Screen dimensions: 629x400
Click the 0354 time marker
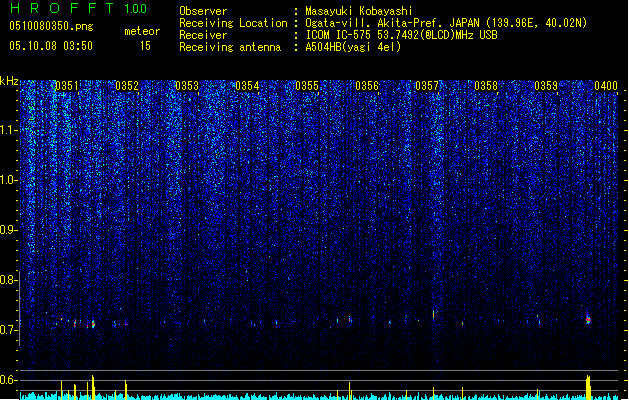point(247,86)
